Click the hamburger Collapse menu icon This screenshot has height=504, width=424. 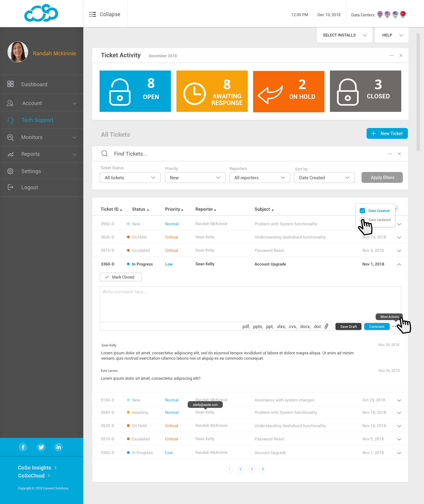click(92, 14)
